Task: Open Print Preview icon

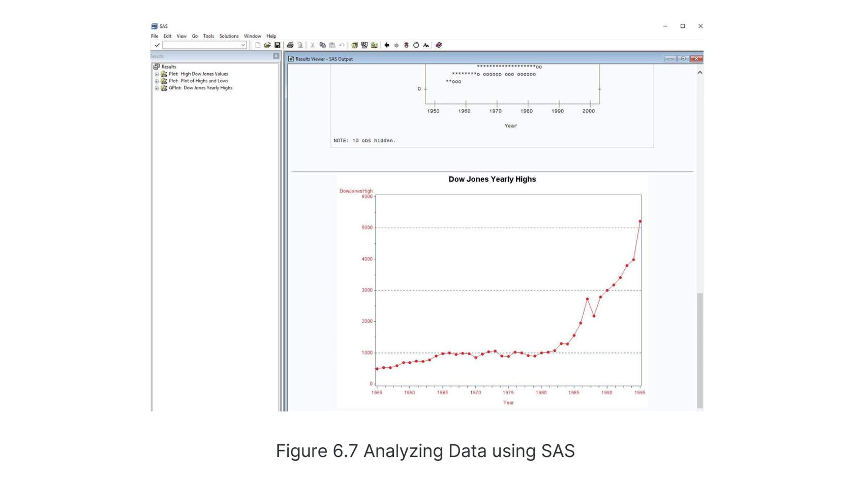Action: pyautogui.click(x=300, y=45)
